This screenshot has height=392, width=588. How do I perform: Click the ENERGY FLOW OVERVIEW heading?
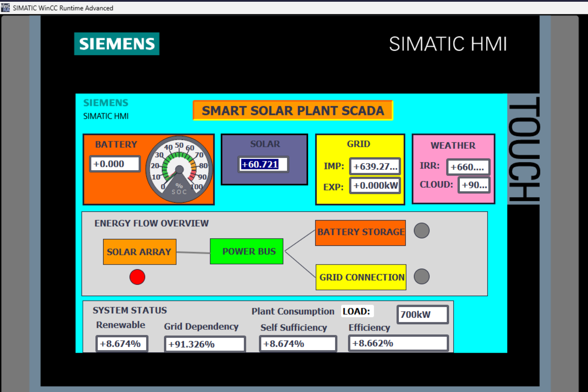pyautogui.click(x=152, y=223)
